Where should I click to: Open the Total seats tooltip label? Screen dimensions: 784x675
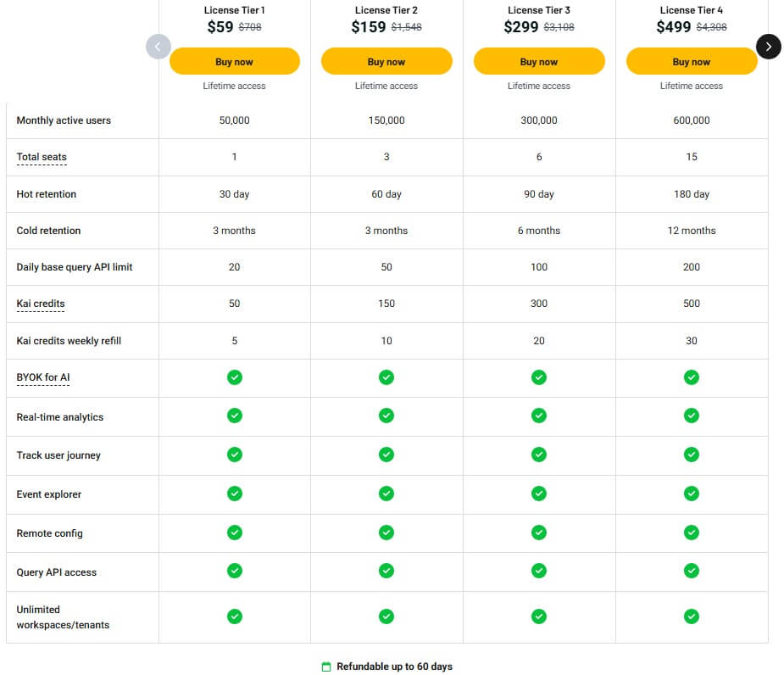point(42,157)
